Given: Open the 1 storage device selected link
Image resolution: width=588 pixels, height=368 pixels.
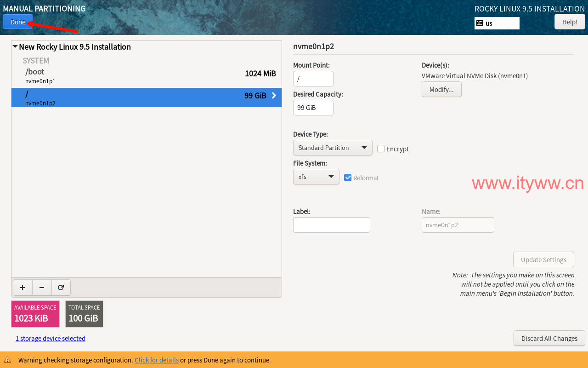Looking at the screenshot, I should click(x=51, y=339).
